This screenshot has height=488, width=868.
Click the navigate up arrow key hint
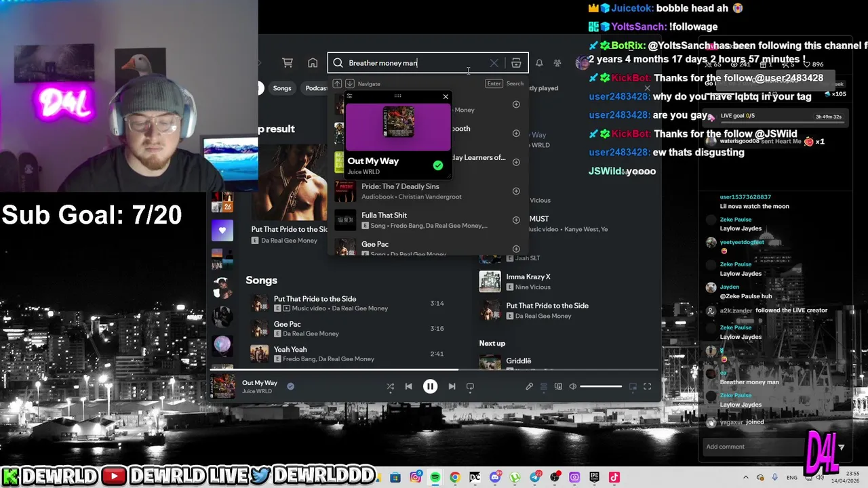(337, 83)
